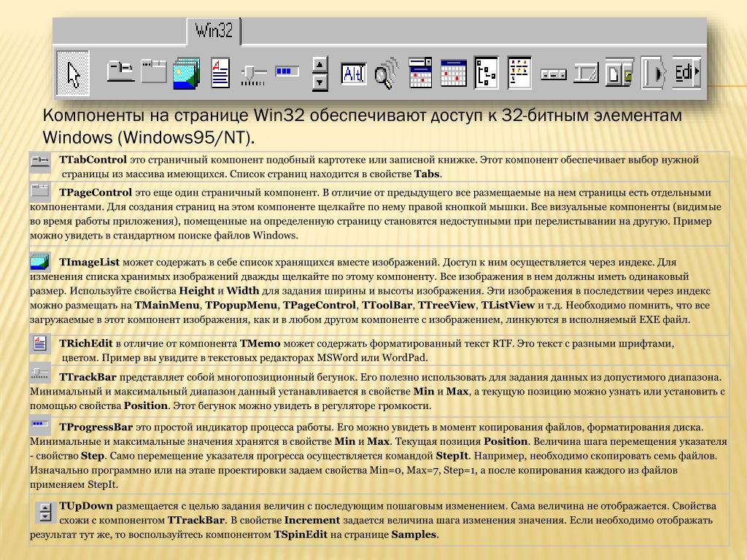
Task: Open the Win32 palette tab
Action: [214, 31]
